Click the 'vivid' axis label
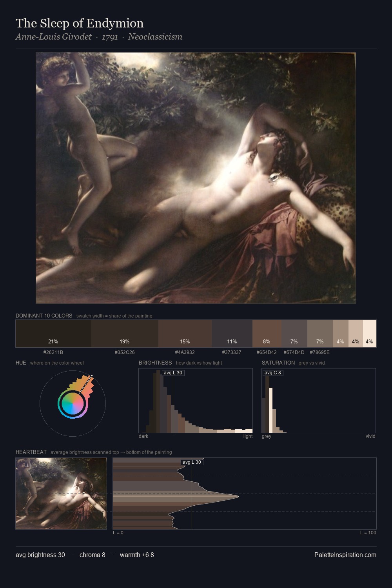The width and height of the screenshot is (392, 588). click(370, 436)
